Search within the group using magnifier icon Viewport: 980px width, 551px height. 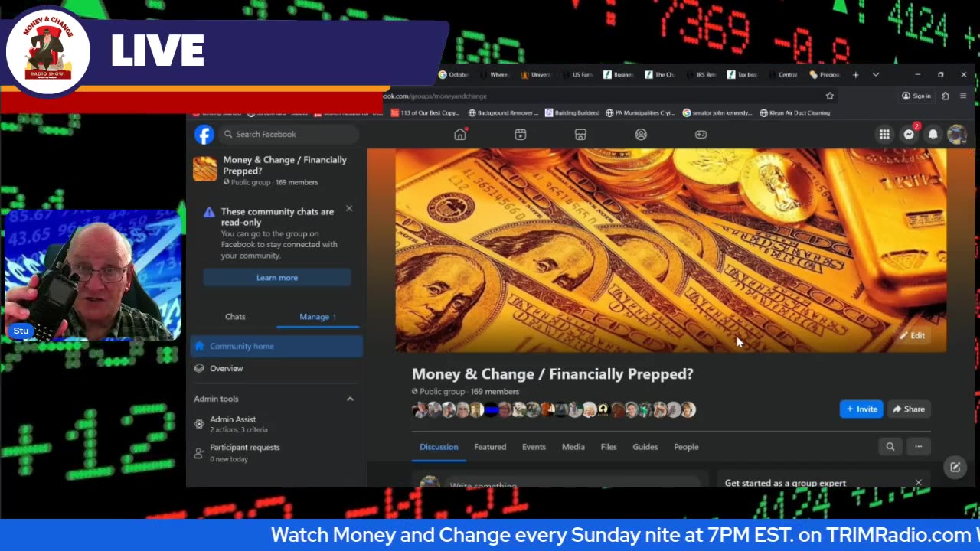(890, 446)
